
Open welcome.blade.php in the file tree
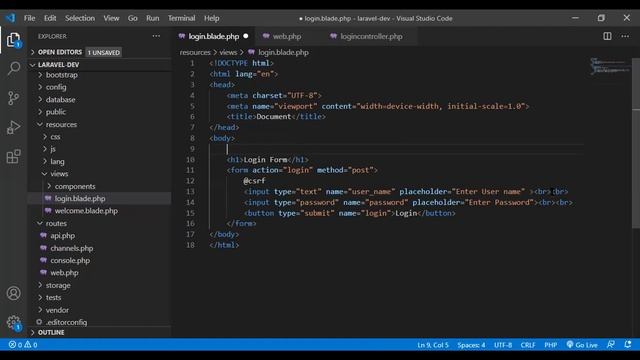[x=86, y=211]
